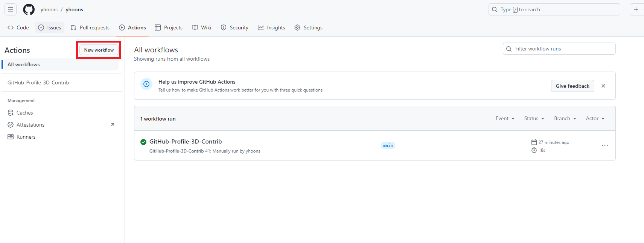This screenshot has height=243, width=644.
Task: Focus the Type / to search box
Action: click(x=554, y=9)
